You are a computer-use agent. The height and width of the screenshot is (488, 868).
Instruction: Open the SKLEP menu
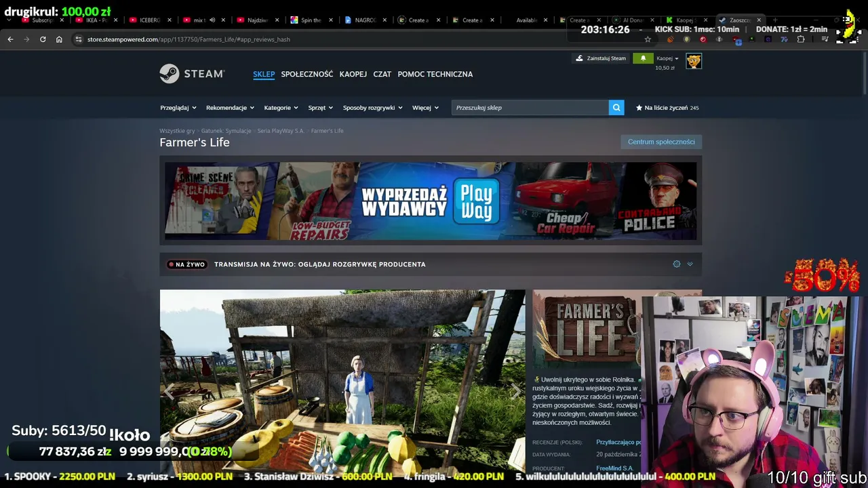[264, 74]
